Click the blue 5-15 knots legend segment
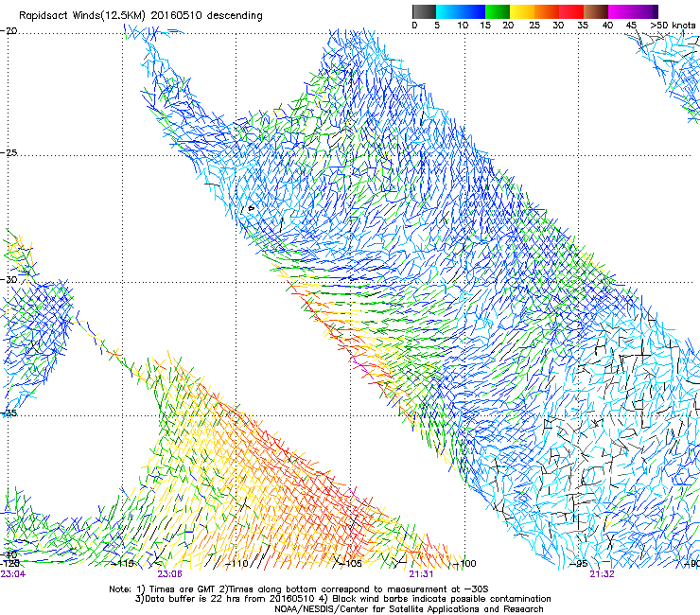The image size is (700, 615). [461, 11]
